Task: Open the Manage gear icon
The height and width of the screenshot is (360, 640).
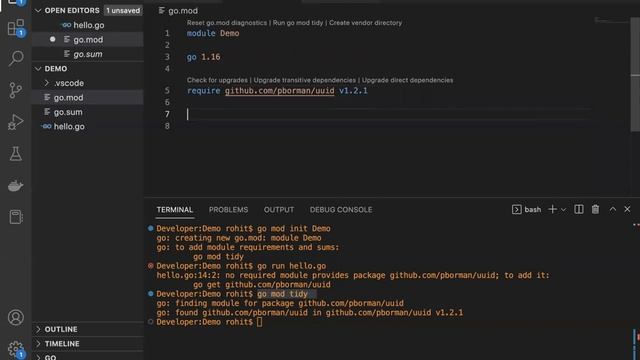Action: pyautogui.click(x=16, y=349)
